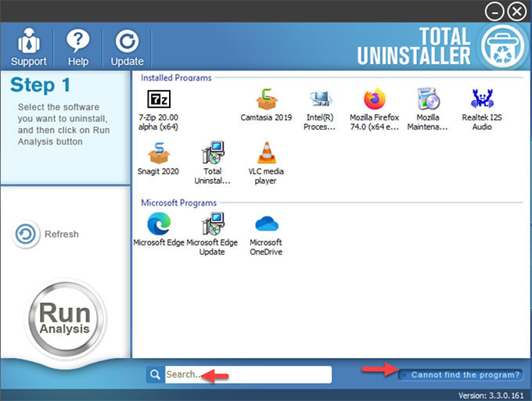Click 'Cannot find the program?' button
The width and height of the screenshot is (532, 401).
460,375
